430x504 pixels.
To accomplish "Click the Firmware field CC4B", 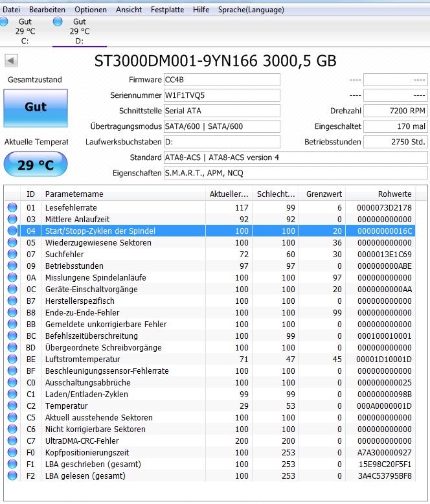I will click(x=221, y=80).
